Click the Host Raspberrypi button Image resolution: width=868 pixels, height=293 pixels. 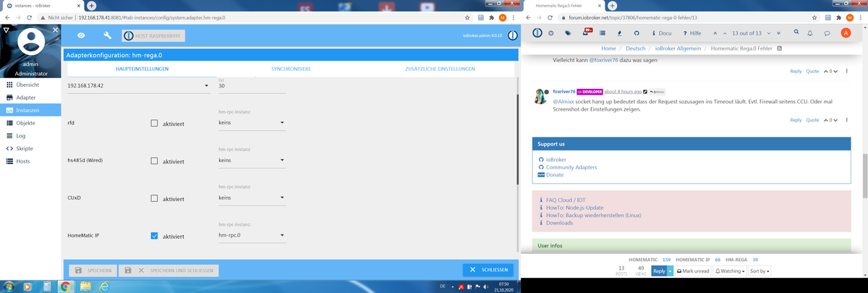click(x=154, y=35)
